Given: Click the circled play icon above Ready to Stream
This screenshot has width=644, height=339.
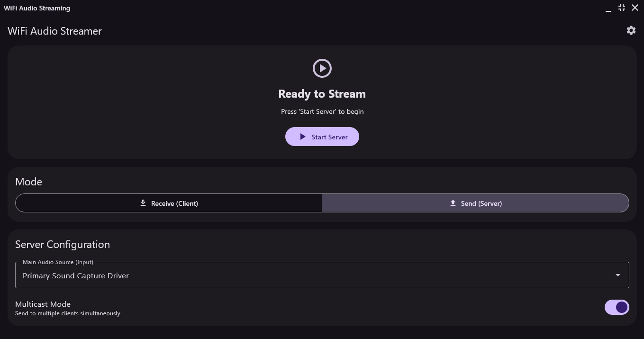Looking at the screenshot, I should 322,68.
